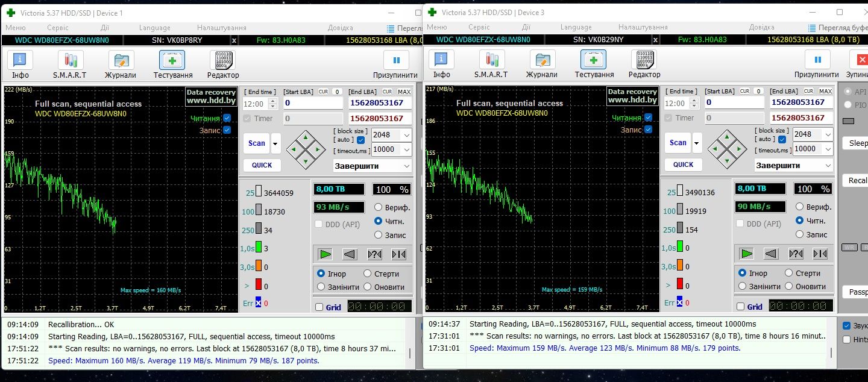Toggle block size auto checkbox in Device 1
The width and height of the screenshot is (868, 382).
(x=360, y=140)
